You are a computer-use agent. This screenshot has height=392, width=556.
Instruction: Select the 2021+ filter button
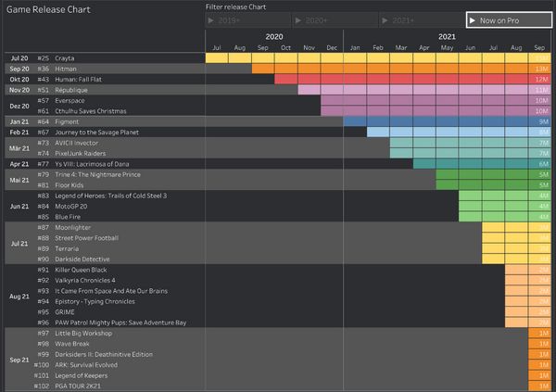[x=422, y=20]
